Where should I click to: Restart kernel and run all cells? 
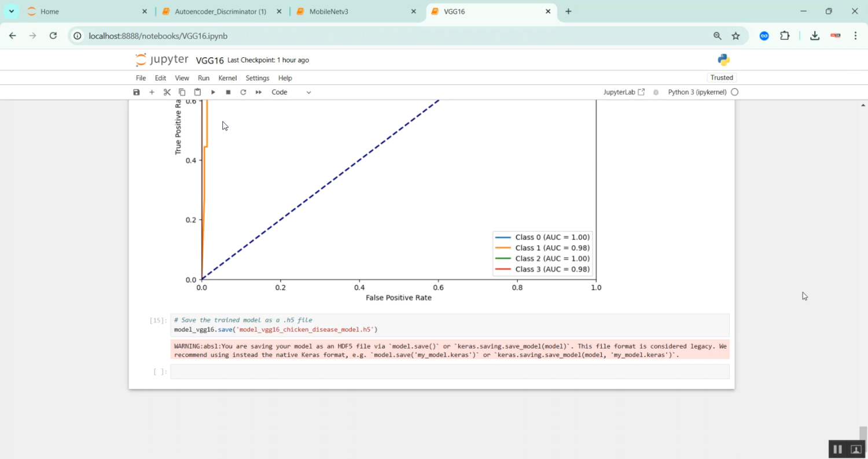[x=259, y=92]
